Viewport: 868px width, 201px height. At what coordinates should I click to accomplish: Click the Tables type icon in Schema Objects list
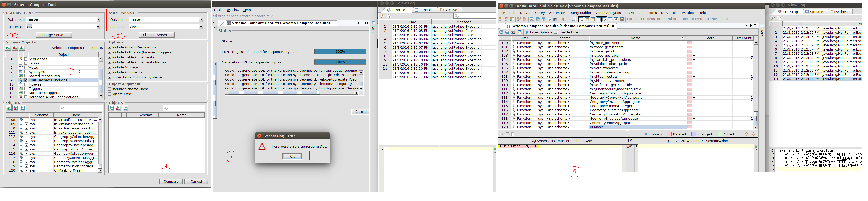point(21,63)
